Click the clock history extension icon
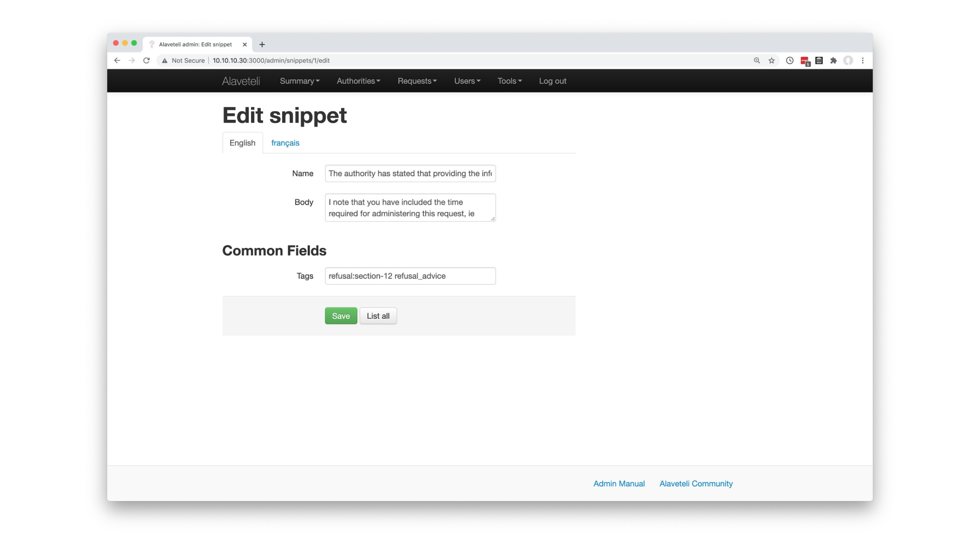The width and height of the screenshot is (980, 551). 790,60
